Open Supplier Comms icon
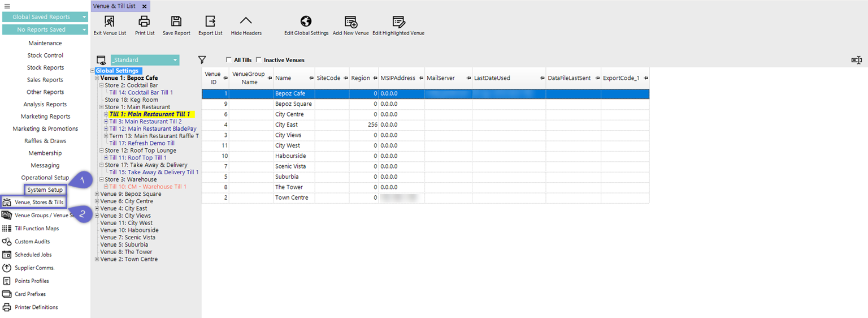 7,268
